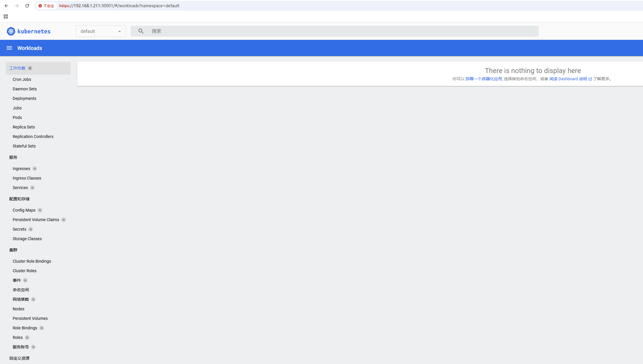643x364 pixels.
Task: Open the browser apps grid icon
Action: 6,16
